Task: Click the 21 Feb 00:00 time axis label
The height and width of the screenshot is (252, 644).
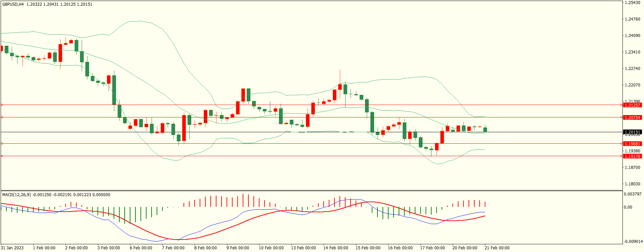Action: 497,248
